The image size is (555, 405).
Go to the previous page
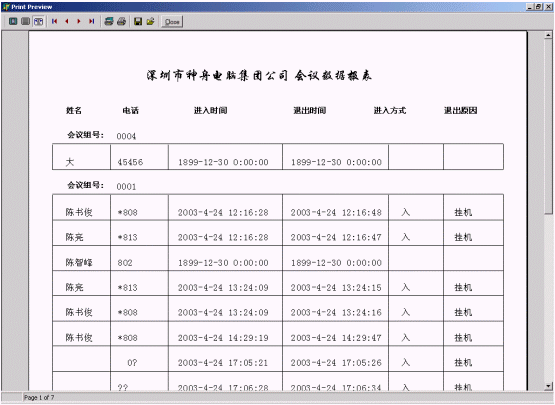tap(67, 21)
